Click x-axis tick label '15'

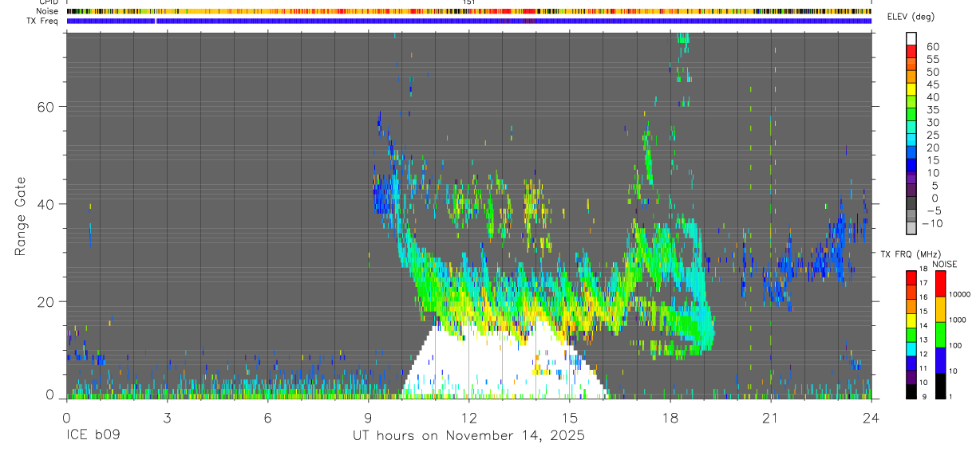[570, 418]
